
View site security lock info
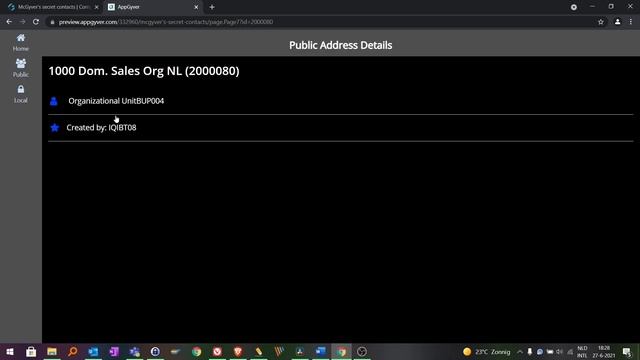[52, 22]
